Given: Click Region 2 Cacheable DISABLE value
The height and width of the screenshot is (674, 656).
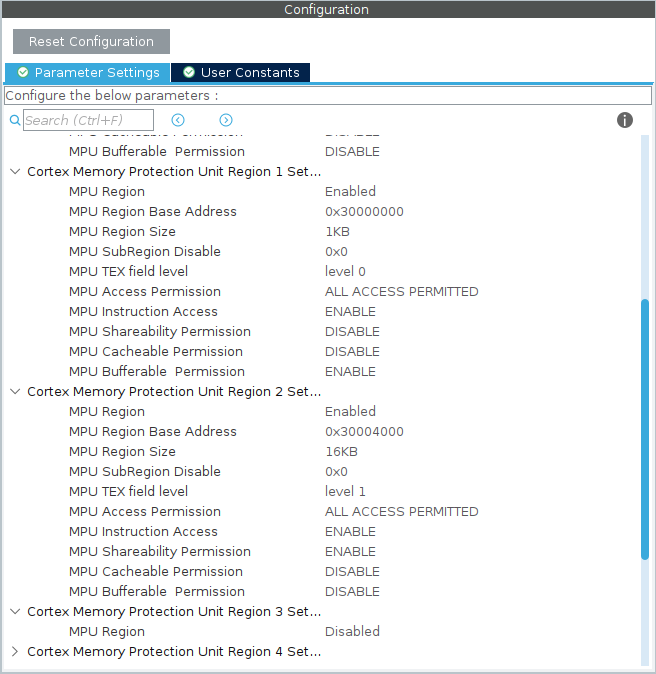Looking at the screenshot, I should click(352, 572).
